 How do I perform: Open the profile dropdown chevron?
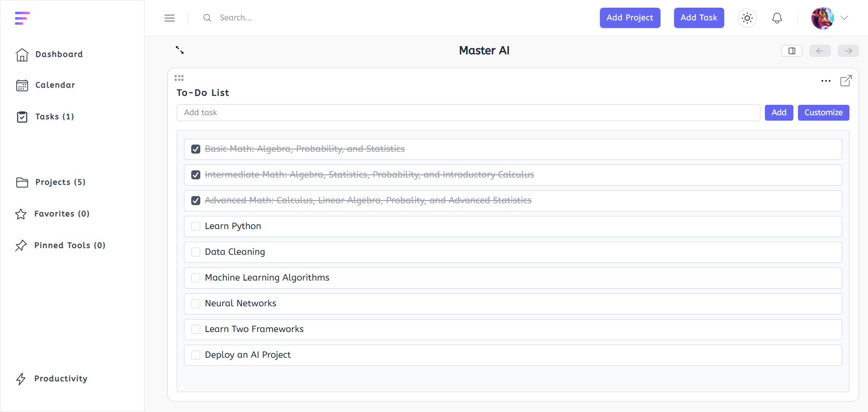(x=845, y=18)
